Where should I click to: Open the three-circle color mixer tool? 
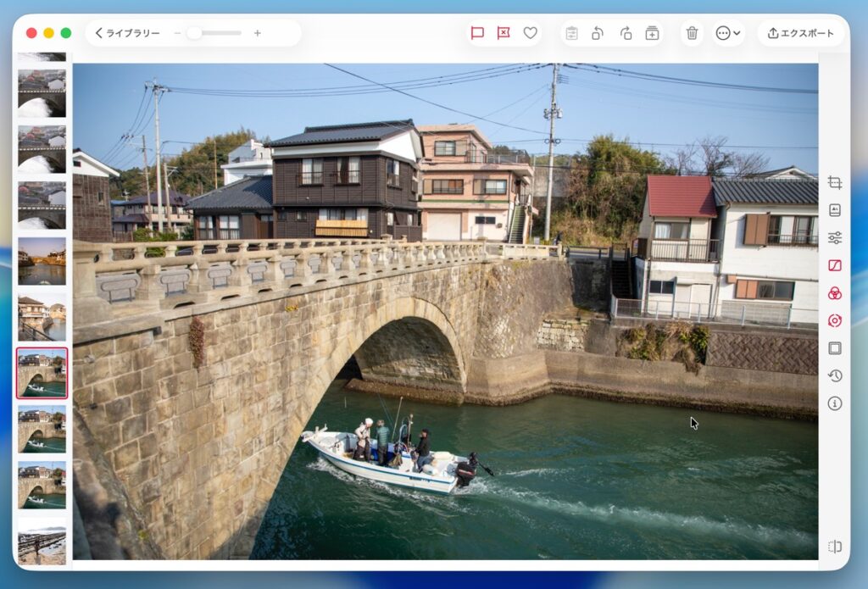coord(835,293)
